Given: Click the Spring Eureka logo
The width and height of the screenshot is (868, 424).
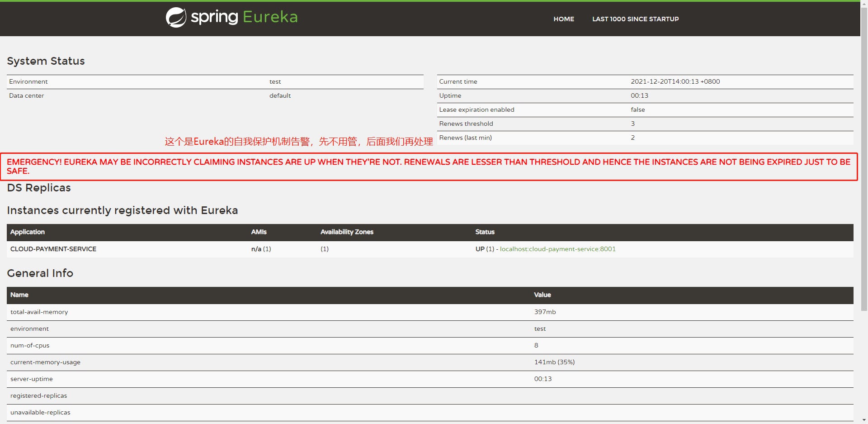Looking at the screenshot, I should (231, 17).
